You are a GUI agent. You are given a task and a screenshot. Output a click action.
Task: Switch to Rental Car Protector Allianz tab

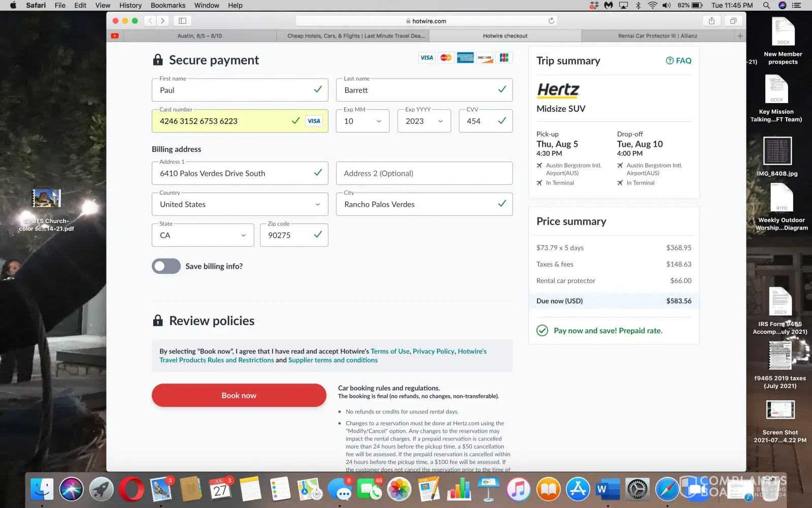pos(657,36)
